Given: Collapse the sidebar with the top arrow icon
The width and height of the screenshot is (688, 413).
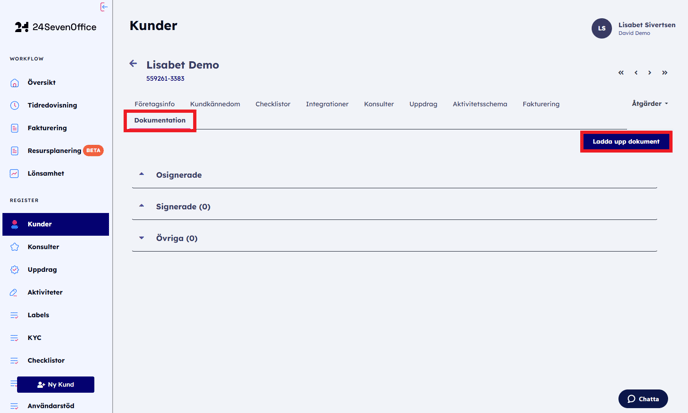Looking at the screenshot, I should pyautogui.click(x=103, y=7).
